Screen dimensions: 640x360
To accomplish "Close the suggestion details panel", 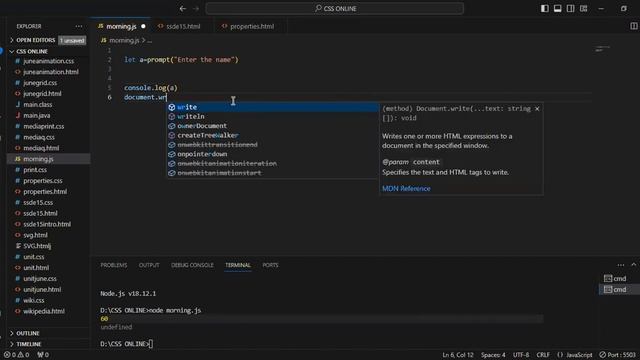I will point(537,109).
